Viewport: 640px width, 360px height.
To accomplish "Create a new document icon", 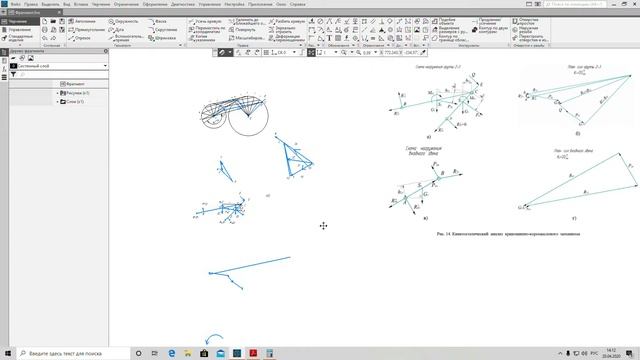I will pyautogui.click(x=45, y=21).
